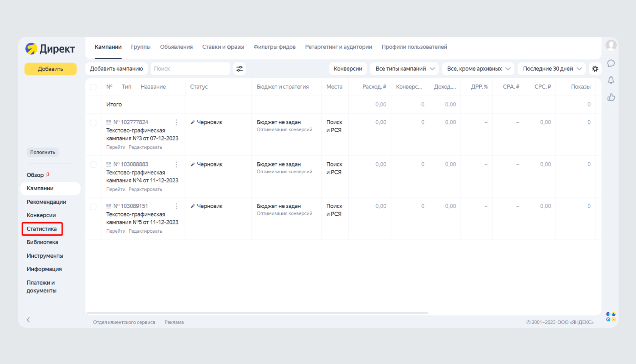Check the box for campaign 103088883
The image size is (636, 364).
pos(93,165)
